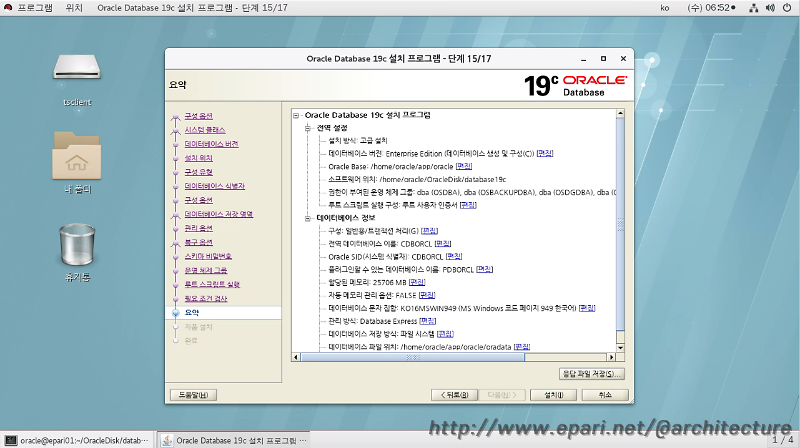Click 편집 link for Oracle SID
Image resolution: width=800 pixels, height=448 pixels.
coord(454,257)
